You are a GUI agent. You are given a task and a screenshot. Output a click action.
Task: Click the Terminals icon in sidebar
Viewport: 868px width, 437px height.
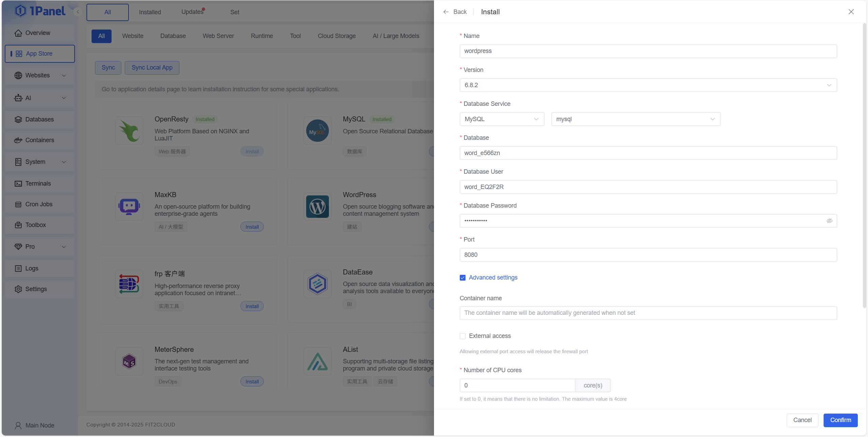click(18, 184)
